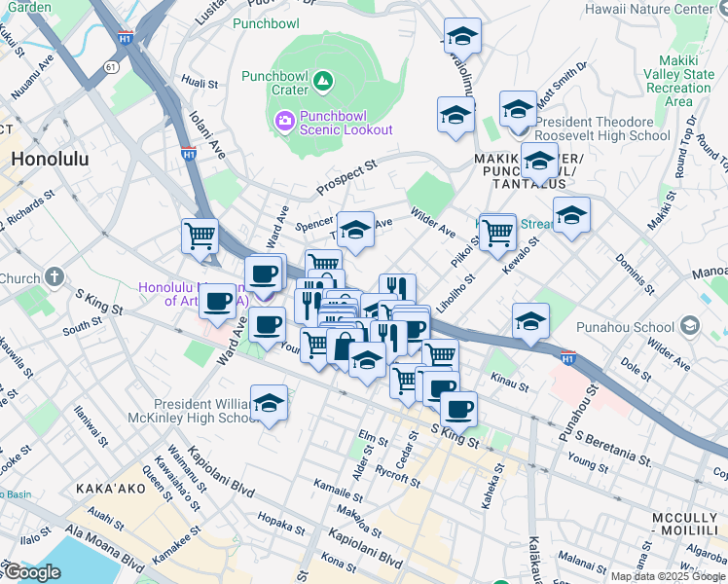Select the MCCULLY - MOILIILI label

(685, 524)
